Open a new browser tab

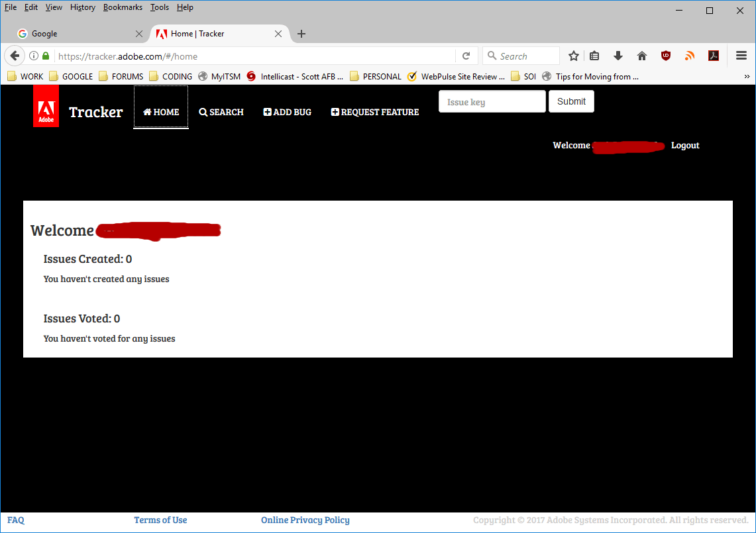(x=301, y=34)
